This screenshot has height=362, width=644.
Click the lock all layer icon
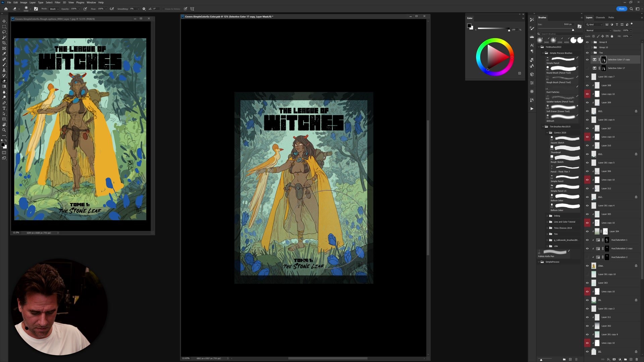click(x=612, y=36)
